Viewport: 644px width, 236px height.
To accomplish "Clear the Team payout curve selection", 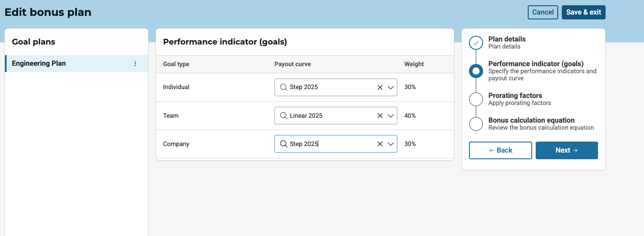I will point(380,116).
